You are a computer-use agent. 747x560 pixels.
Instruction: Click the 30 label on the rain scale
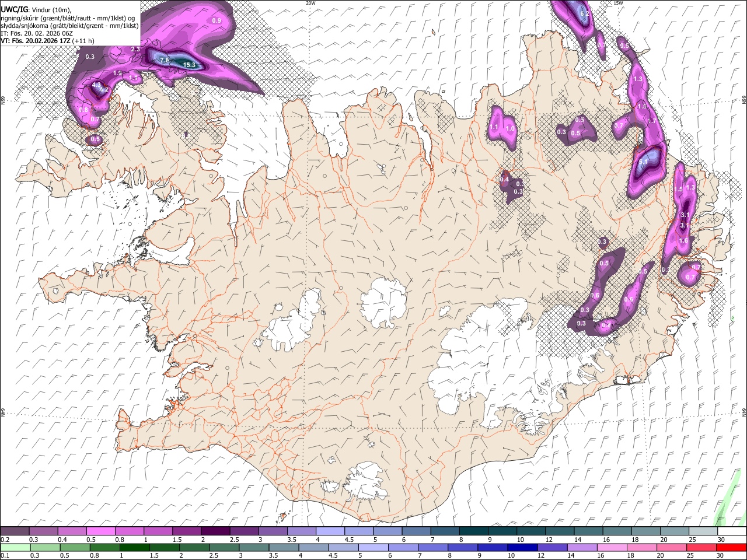pyautogui.click(x=721, y=555)
